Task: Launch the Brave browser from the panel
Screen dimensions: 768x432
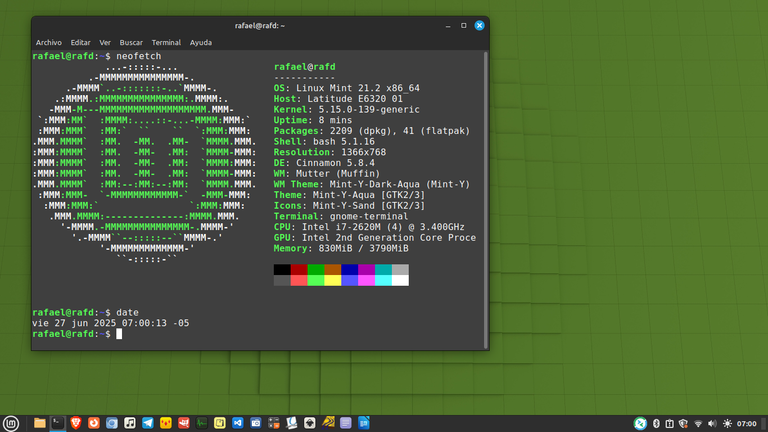Action: tap(76, 423)
